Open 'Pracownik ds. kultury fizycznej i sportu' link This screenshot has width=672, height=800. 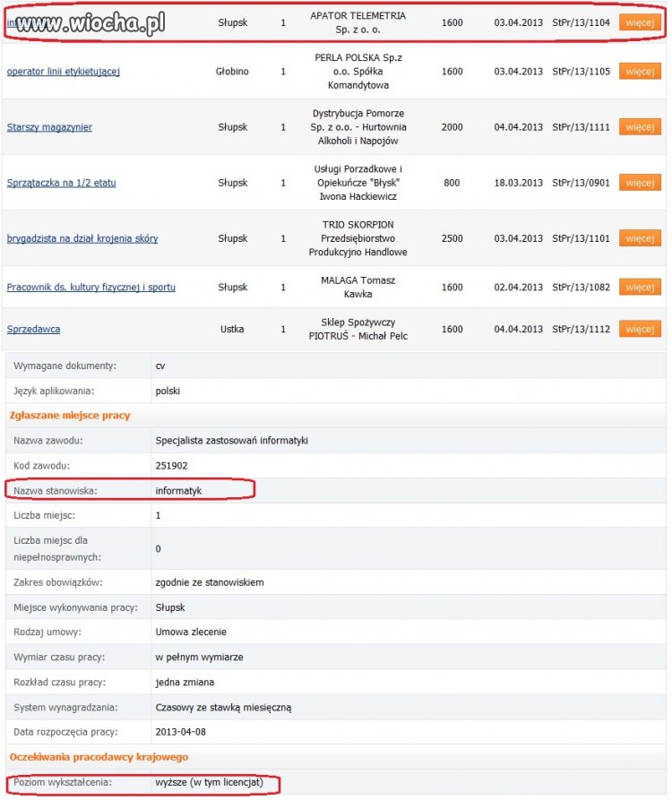(90, 288)
